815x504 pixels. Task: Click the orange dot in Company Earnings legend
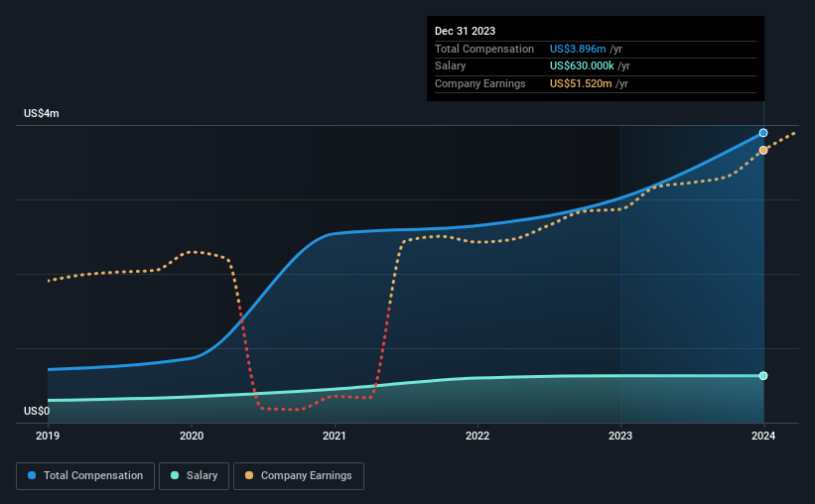pos(249,475)
